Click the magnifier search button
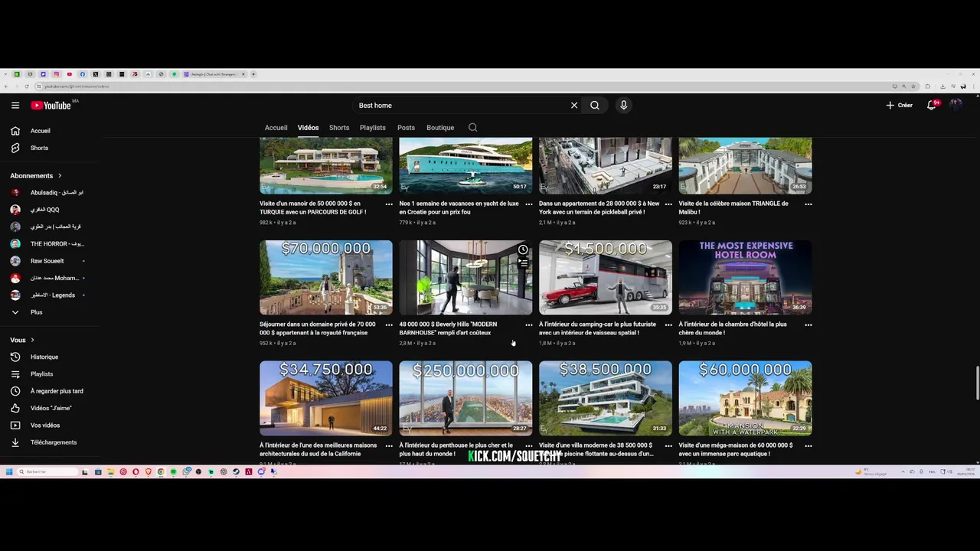 click(x=595, y=106)
